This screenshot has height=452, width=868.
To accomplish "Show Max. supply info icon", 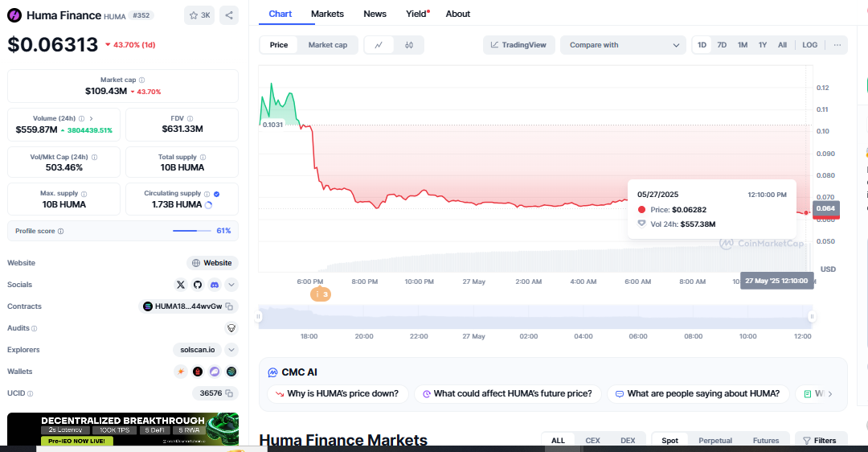I will click(x=84, y=194).
